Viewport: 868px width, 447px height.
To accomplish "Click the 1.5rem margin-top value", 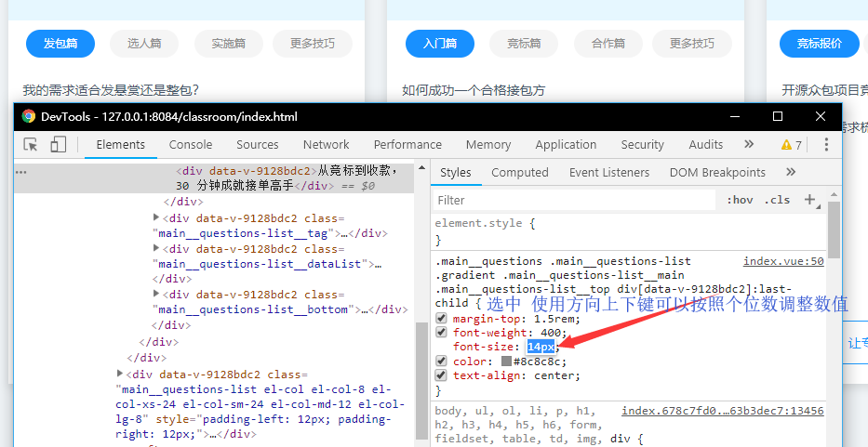I will (555, 319).
